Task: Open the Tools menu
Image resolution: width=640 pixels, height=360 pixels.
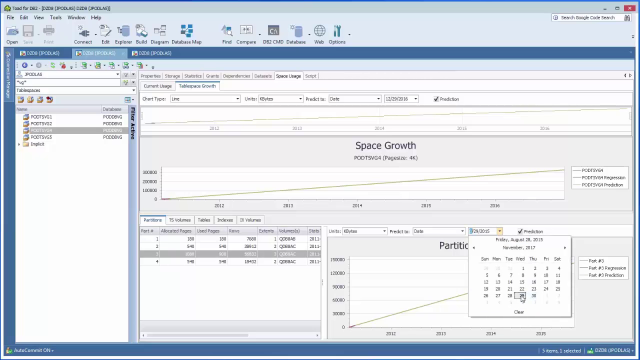Action: point(56,18)
